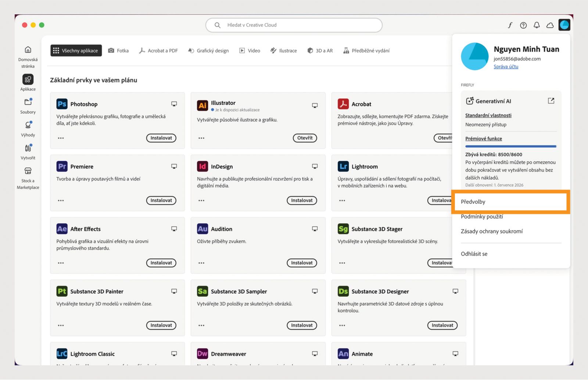Click the large profile avatar in account panel
588x380 pixels.
pyautogui.click(x=475, y=56)
